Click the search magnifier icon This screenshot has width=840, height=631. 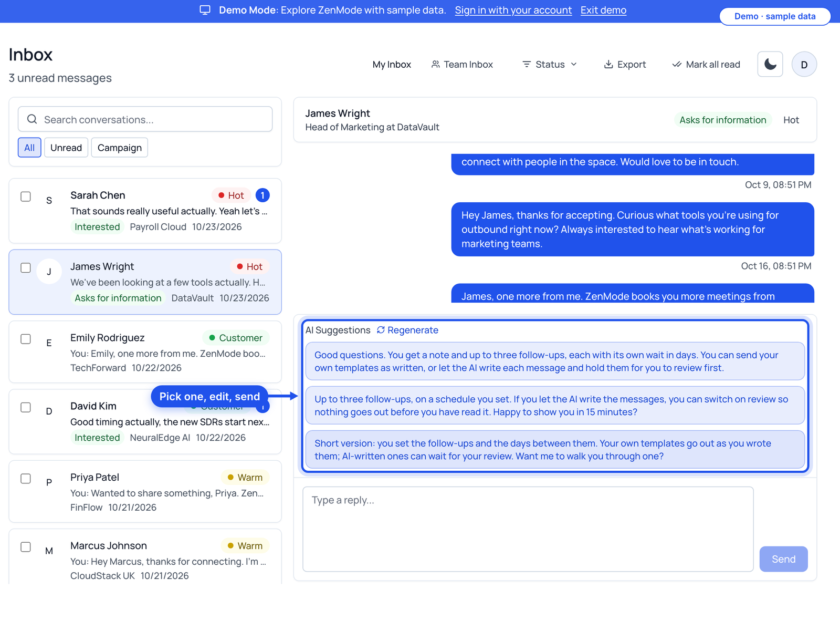click(x=32, y=119)
